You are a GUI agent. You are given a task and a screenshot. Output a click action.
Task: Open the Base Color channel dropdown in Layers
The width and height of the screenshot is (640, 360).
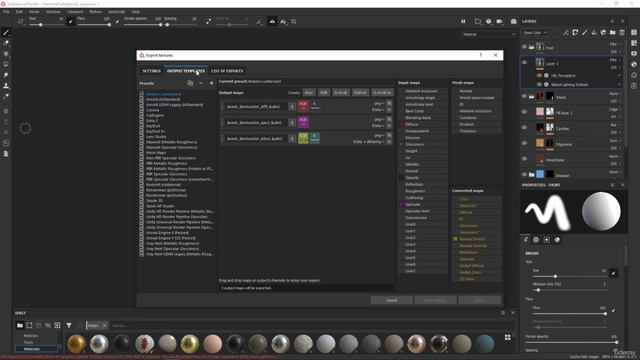(x=535, y=32)
